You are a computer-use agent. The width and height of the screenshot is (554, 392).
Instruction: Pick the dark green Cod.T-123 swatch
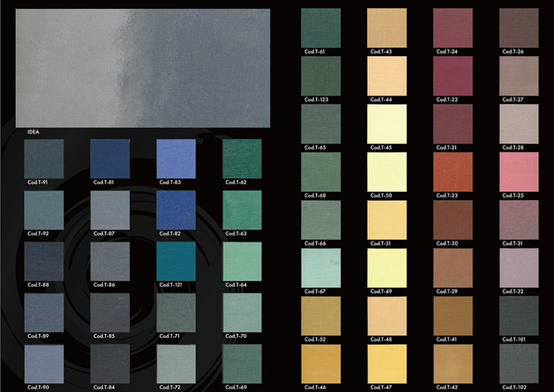point(321,76)
